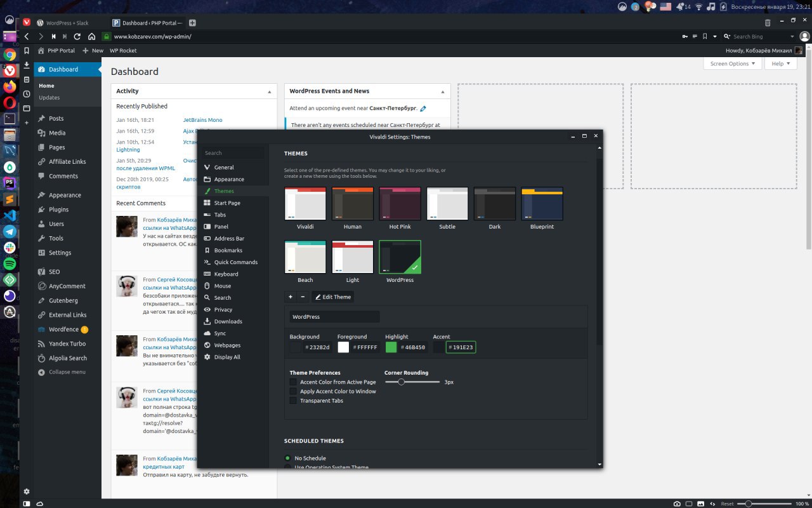
Task: Bookmark this page from the address bar
Action: [705, 37]
